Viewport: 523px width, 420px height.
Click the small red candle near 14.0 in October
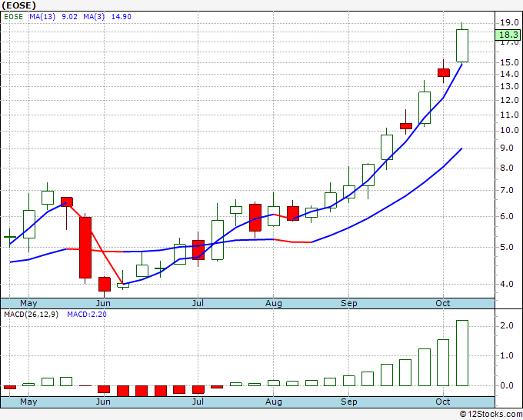(444, 72)
